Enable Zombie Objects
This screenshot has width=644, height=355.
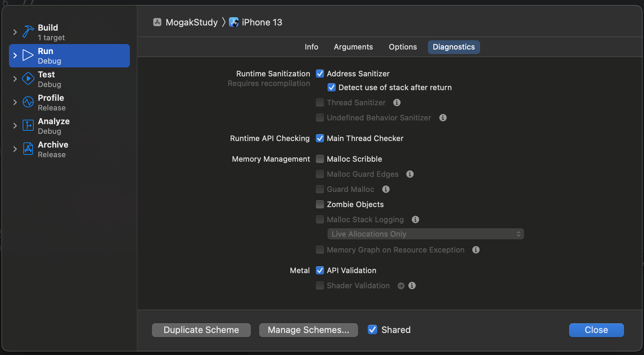[320, 204]
